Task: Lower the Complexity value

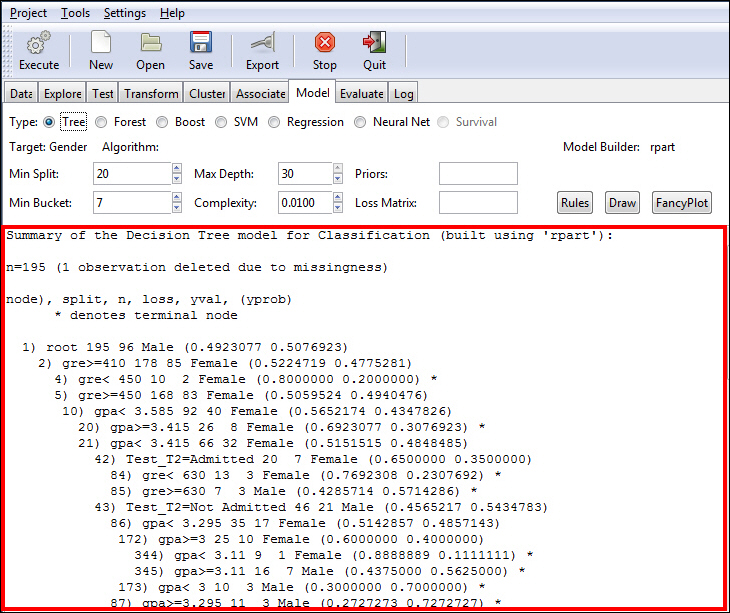Action: (338, 208)
